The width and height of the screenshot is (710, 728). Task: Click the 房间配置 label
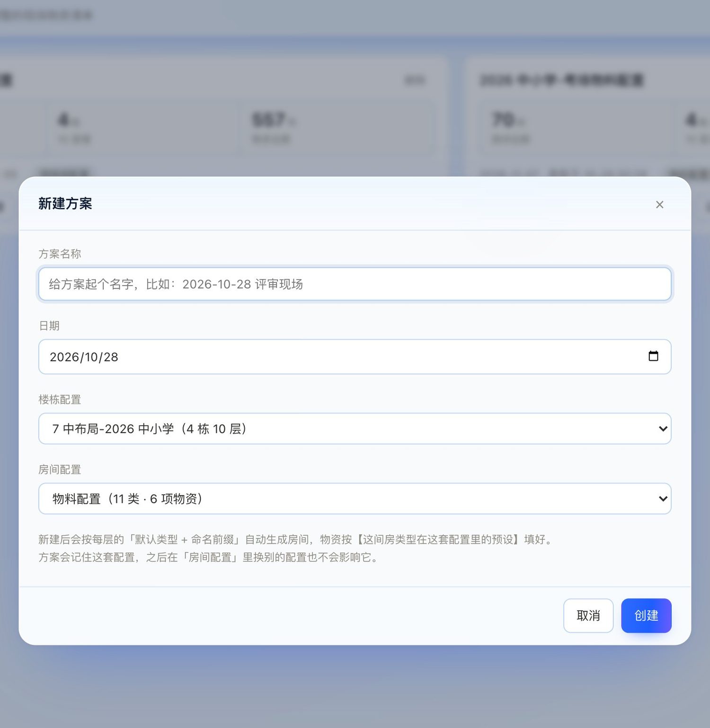(60, 470)
